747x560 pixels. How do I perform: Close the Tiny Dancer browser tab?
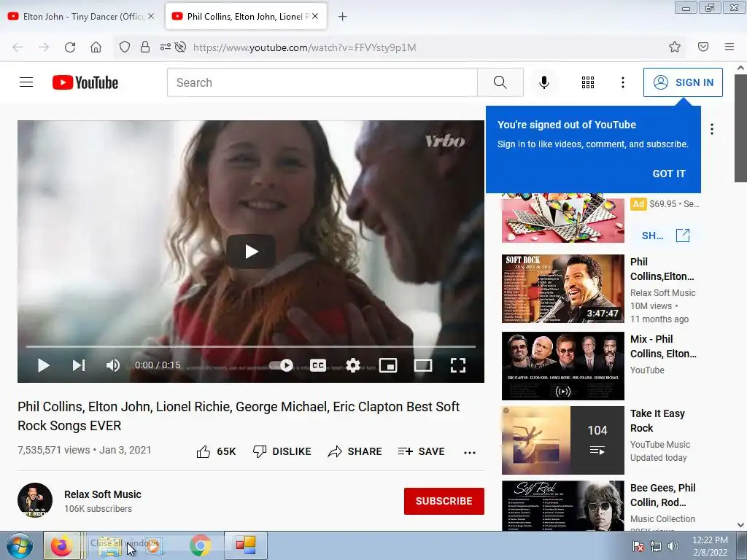click(151, 16)
